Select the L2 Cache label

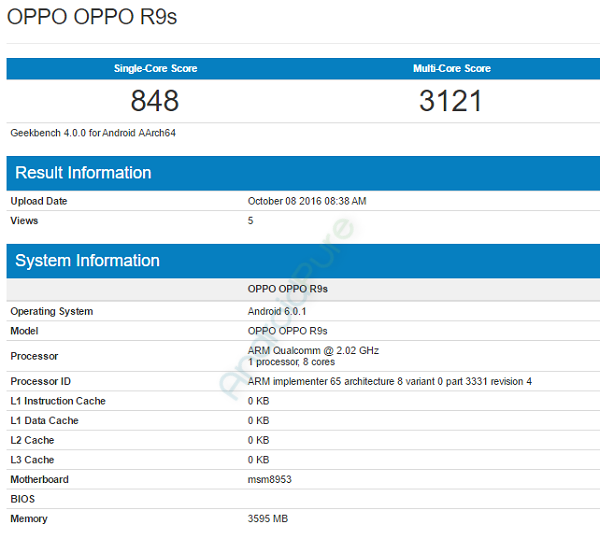coord(32,440)
